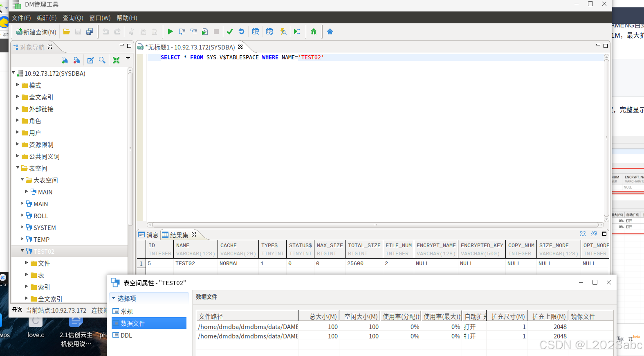Viewport: 644px width, 356px height.
Task: Collapse the 10.92.73.172(SYSDBA) server node
Action: (13, 73)
